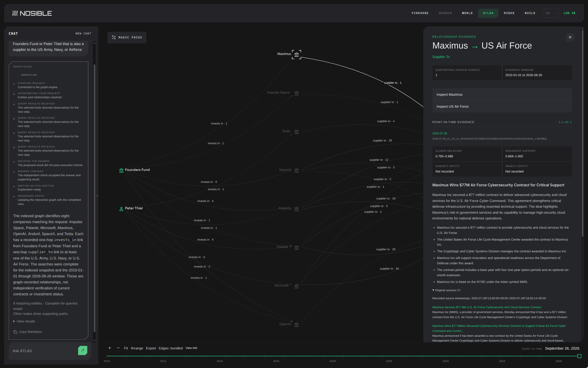
Task: Select the SpaceX node icon
Action: pos(297,170)
